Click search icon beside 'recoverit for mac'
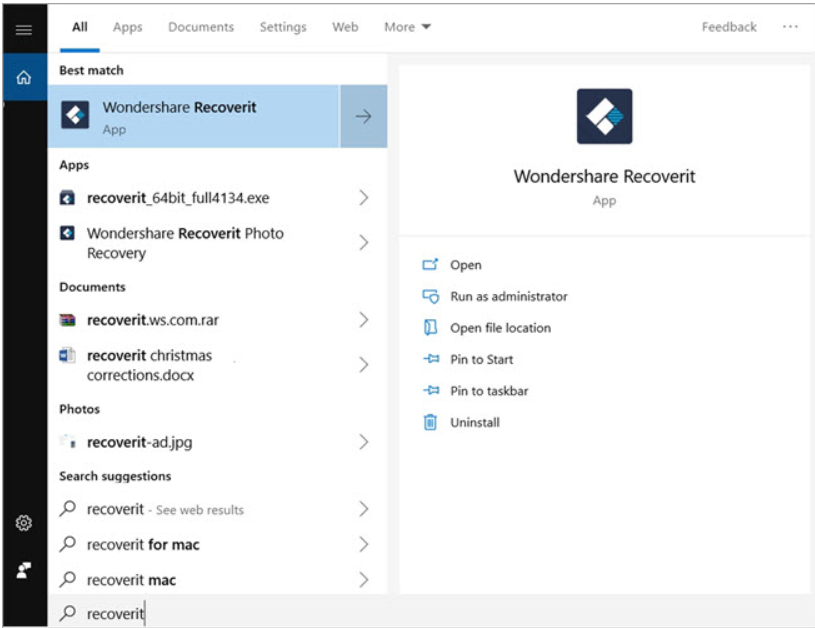 click(68, 544)
